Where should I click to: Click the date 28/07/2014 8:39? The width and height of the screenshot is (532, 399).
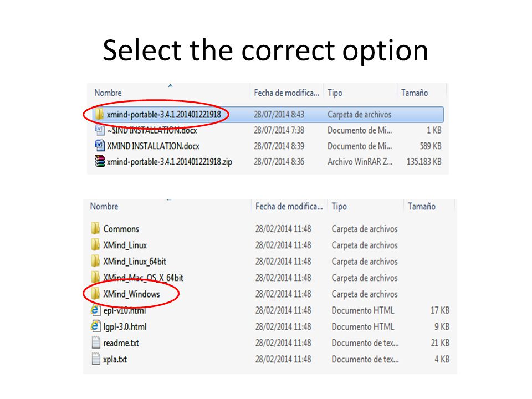tap(279, 146)
